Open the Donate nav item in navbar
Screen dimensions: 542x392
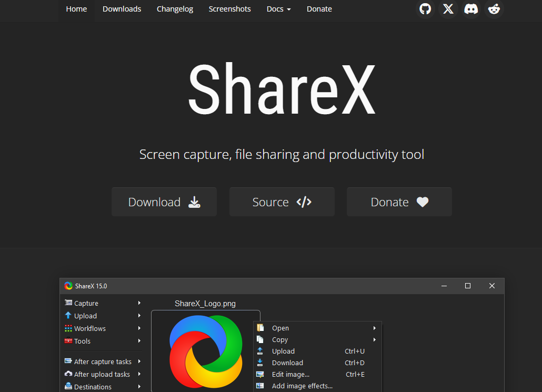click(319, 9)
